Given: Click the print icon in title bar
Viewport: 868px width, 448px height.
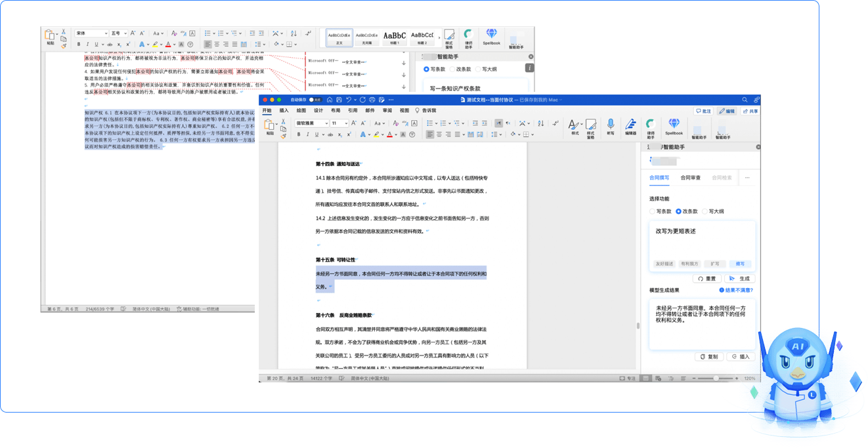Looking at the screenshot, I should pyautogui.click(x=372, y=100).
